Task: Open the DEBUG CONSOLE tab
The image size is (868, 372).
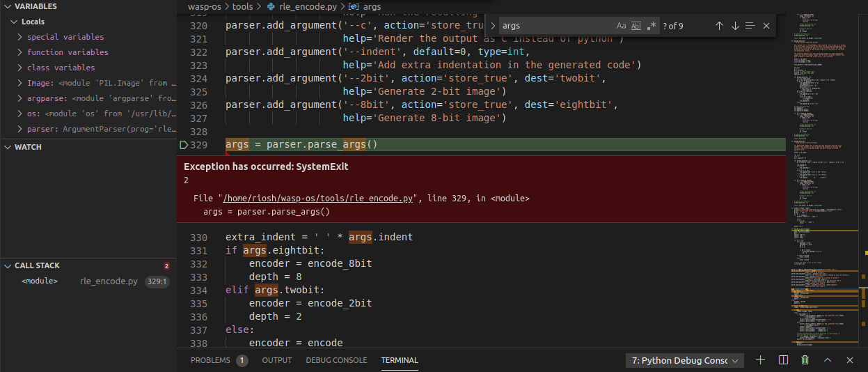Action: (336, 360)
